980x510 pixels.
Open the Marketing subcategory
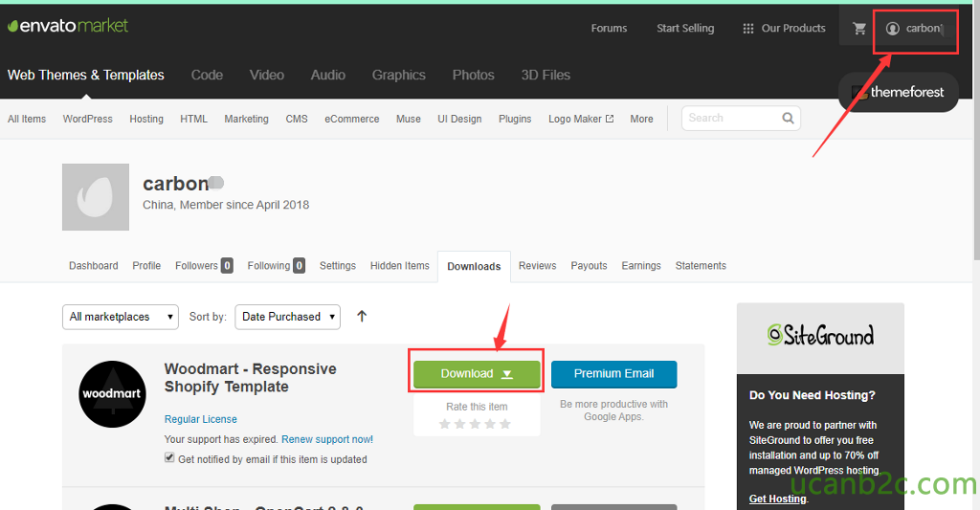tap(246, 119)
